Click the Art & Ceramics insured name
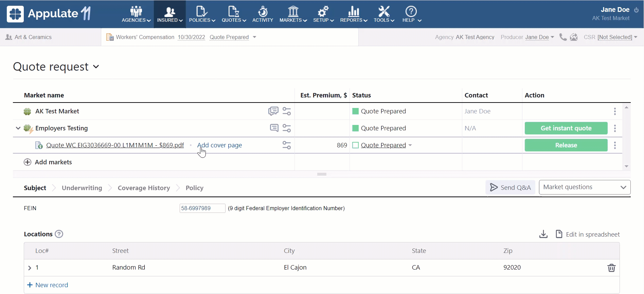 click(x=33, y=37)
